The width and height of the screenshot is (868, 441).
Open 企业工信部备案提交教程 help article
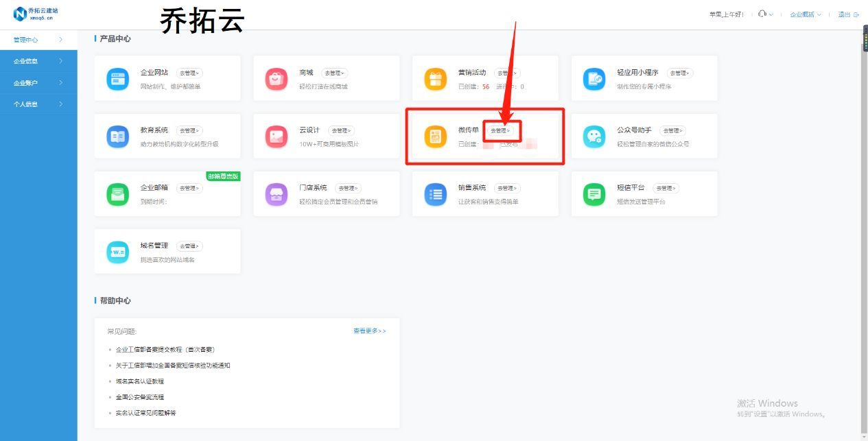165,350
